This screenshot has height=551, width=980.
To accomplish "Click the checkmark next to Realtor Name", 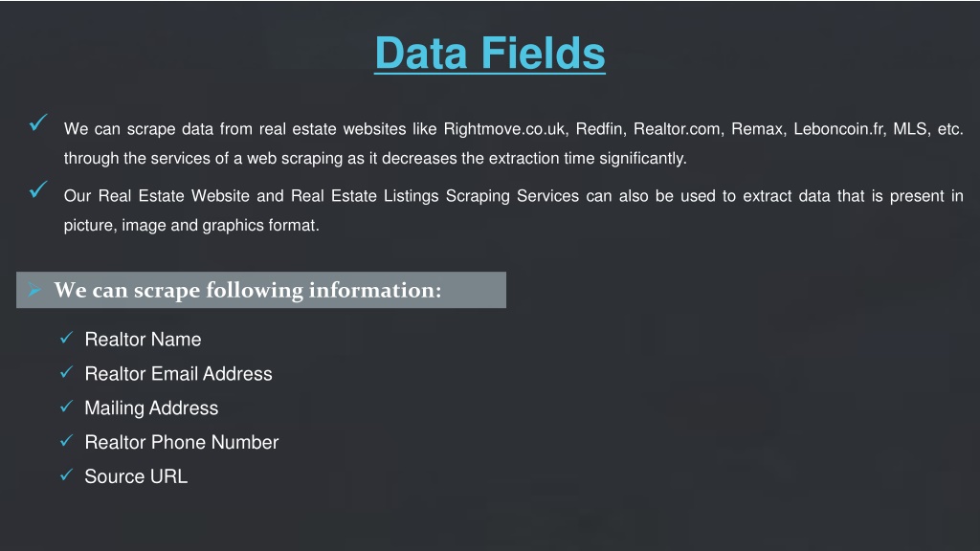I will coord(66,338).
